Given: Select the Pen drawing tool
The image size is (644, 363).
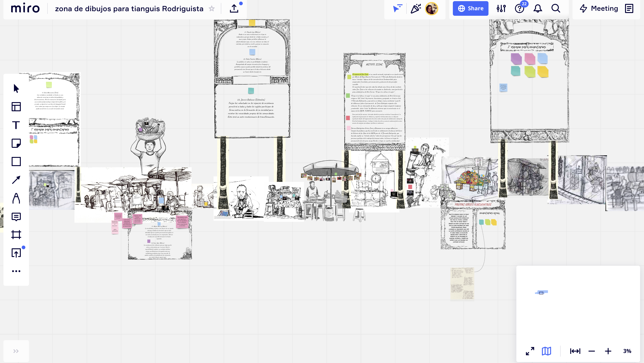Looking at the screenshot, I should [16, 198].
